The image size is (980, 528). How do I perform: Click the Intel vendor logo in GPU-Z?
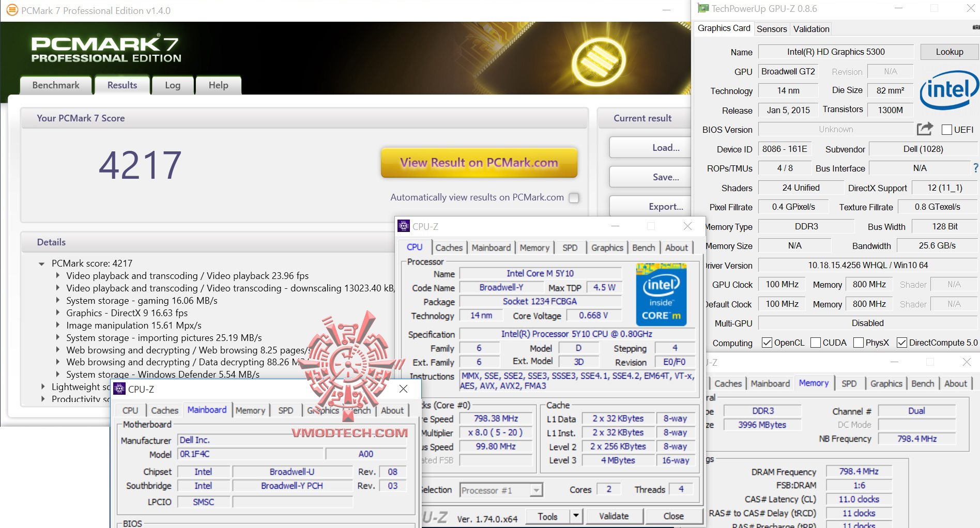pos(949,90)
